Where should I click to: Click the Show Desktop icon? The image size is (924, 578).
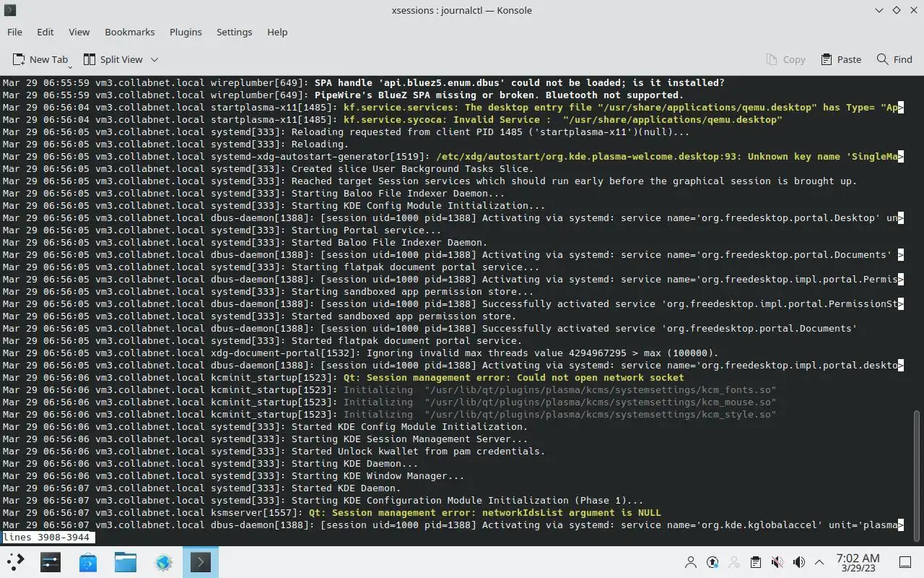(x=905, y=562)
